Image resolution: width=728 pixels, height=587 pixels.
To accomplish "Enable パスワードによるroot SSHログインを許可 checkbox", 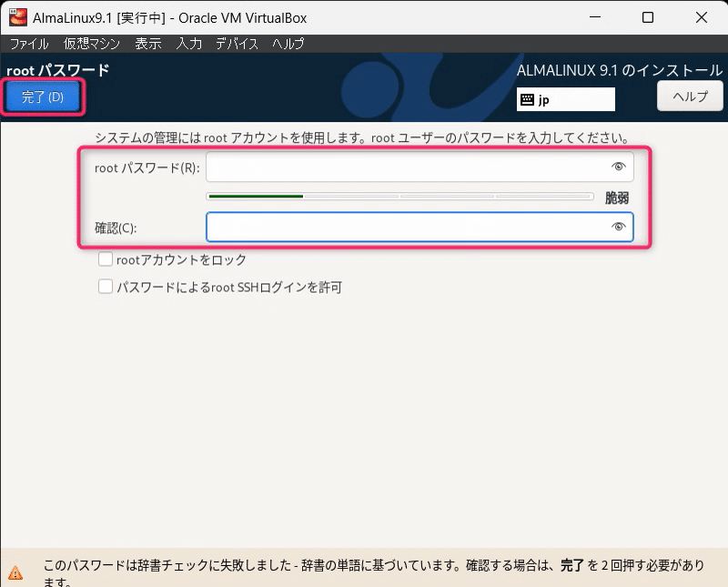I will (106, 287).
